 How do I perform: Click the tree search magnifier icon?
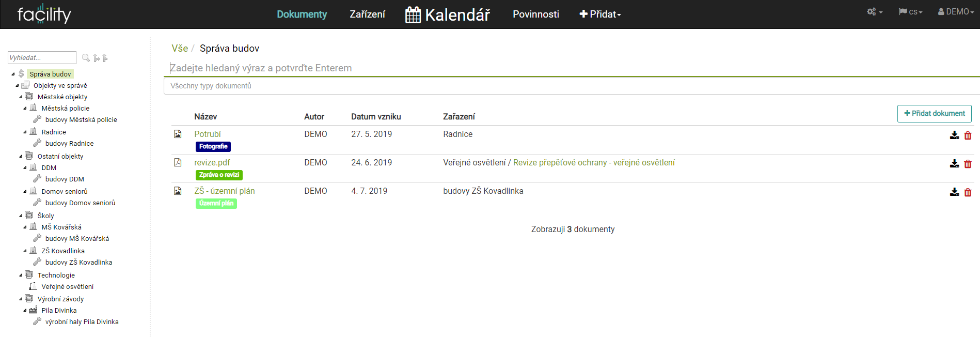[86, 58]
